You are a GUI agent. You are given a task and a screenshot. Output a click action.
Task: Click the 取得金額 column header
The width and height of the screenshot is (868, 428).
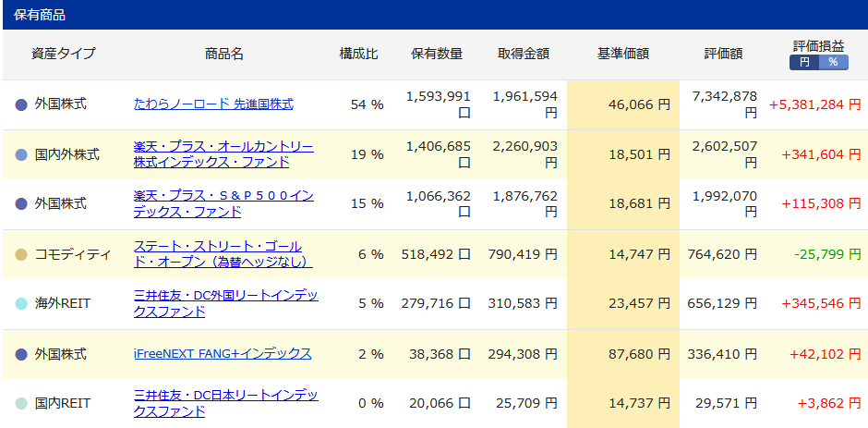524,54
